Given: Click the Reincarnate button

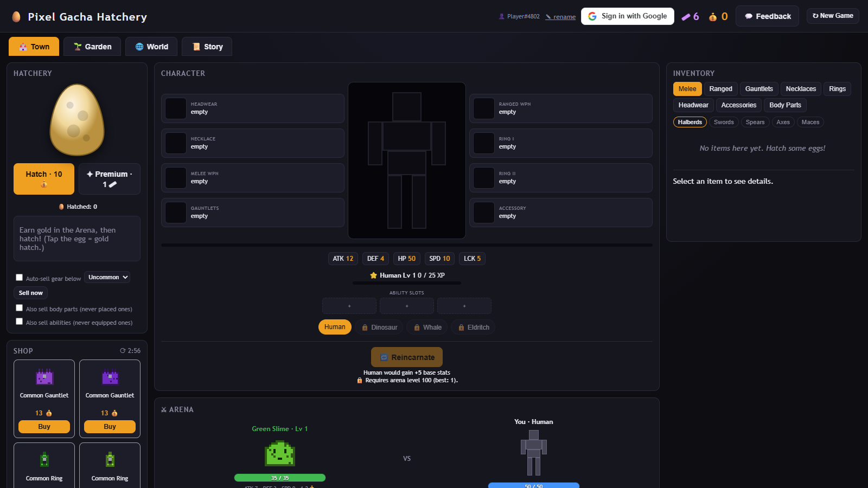Looking at the screenshot, I should (407, 357).
